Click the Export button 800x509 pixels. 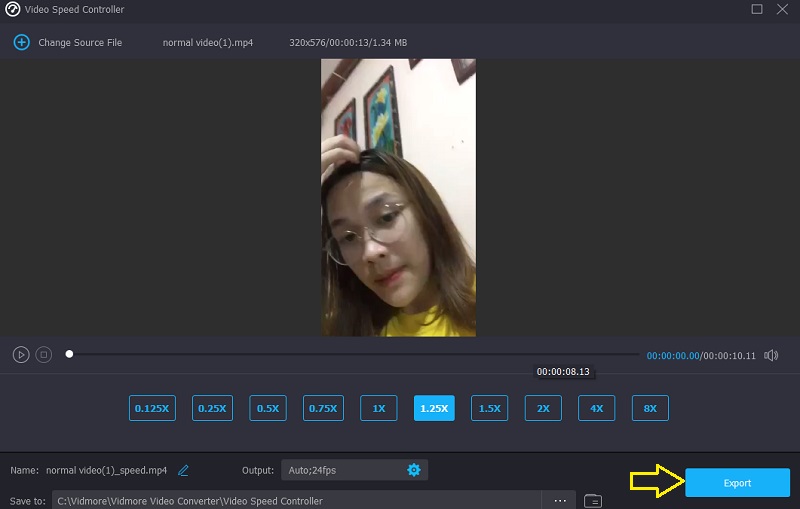coord(737,483)
